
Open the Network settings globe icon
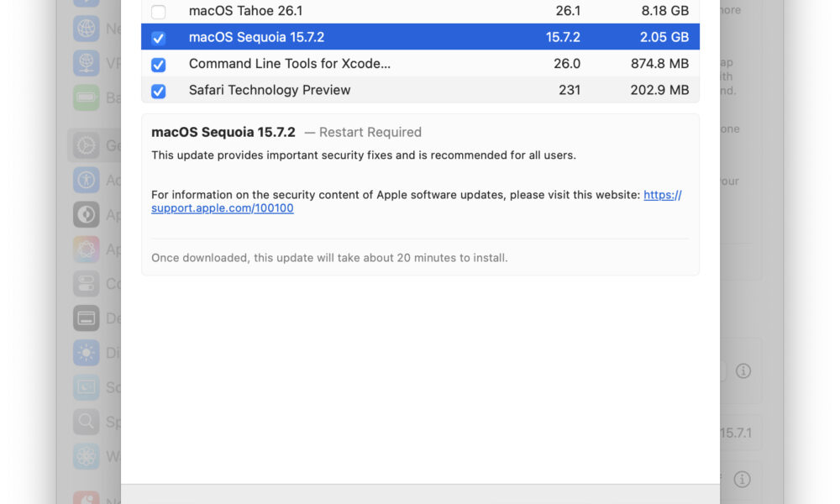pyautogui.click(x=87, y=29)
